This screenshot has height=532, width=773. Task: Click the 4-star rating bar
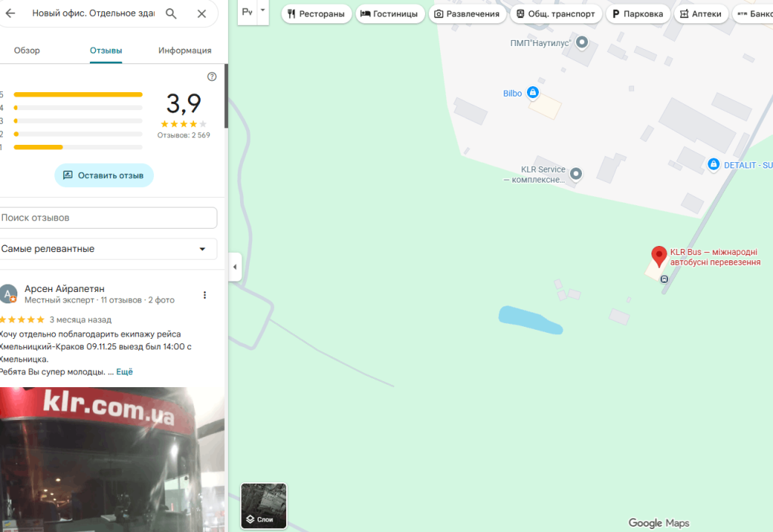click(78, 107)
